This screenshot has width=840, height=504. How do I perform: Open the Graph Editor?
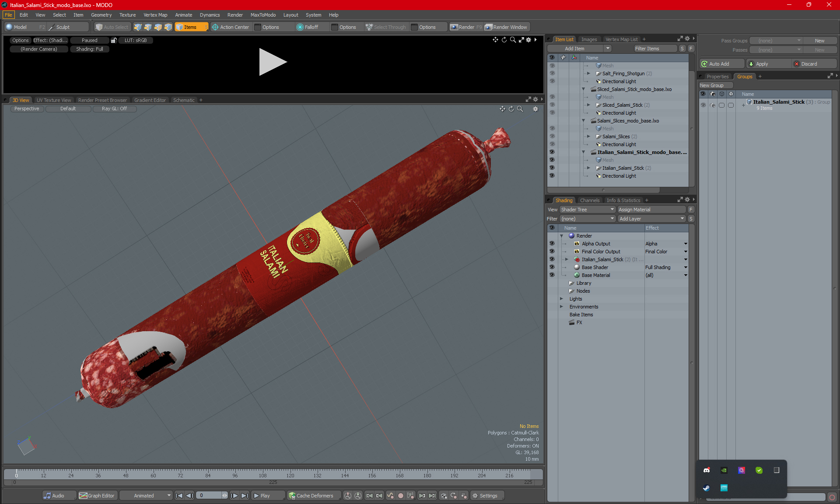coord(97,496)
